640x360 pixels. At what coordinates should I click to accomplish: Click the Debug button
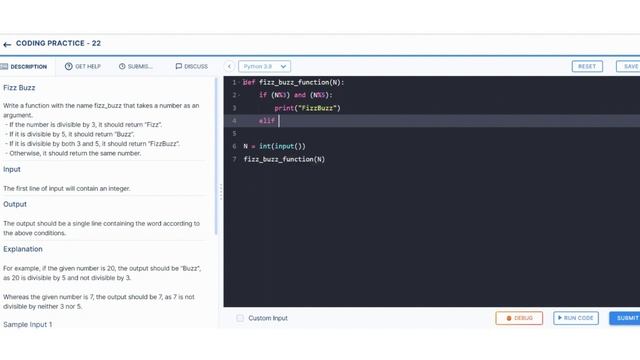tap(519, 318)
